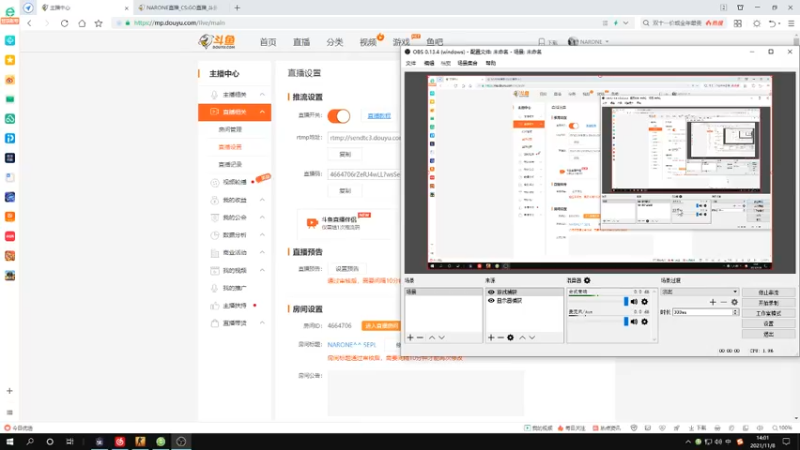Toggle the Douyu live stream switch
The image size is (800, 450).
[x=339, y=116]
